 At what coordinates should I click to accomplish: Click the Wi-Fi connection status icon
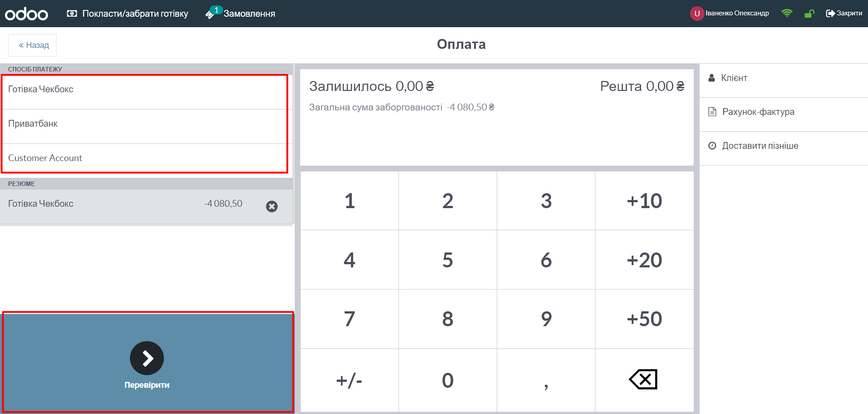point(786,13)
